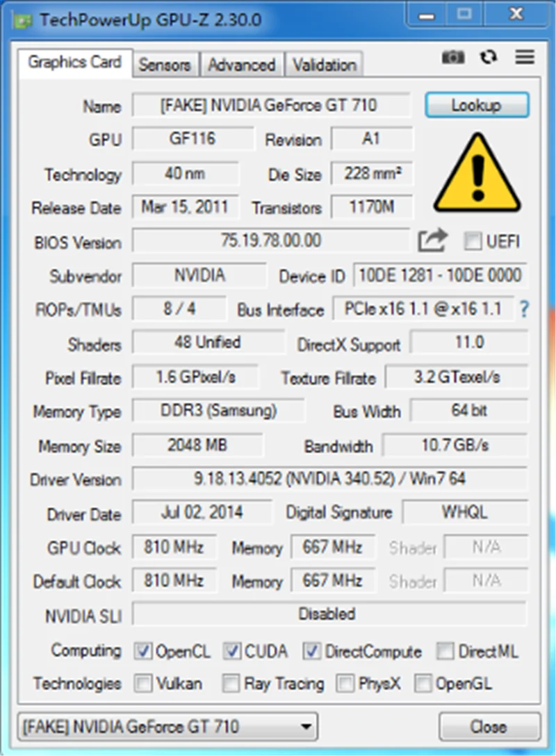The height and width of the screenshot is (756, 556).
Task: Open the GPU selection dropdown
Action: (167, 726)
